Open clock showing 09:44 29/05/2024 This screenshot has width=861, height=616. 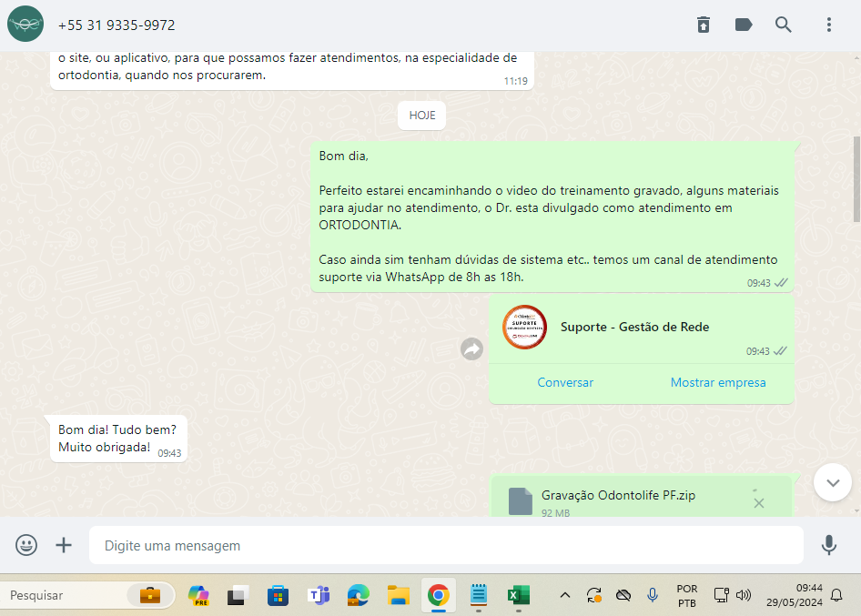coord(794,595)
